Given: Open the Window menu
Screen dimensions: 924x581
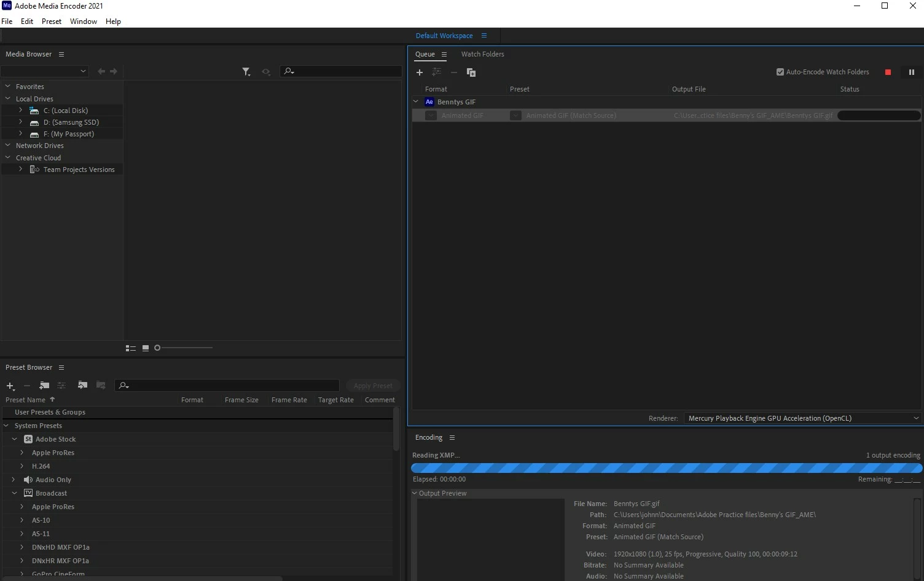Looking at the screenshot, I should point(84,21).
